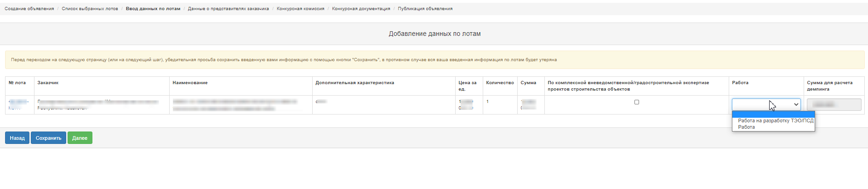Screen dimensions: 868x189
Task: Click the 'Заказчик' column header
Action: coord(48,83)
